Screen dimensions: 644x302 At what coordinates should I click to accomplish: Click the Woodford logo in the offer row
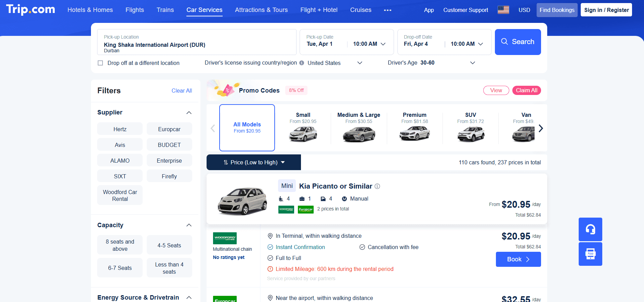225,238
